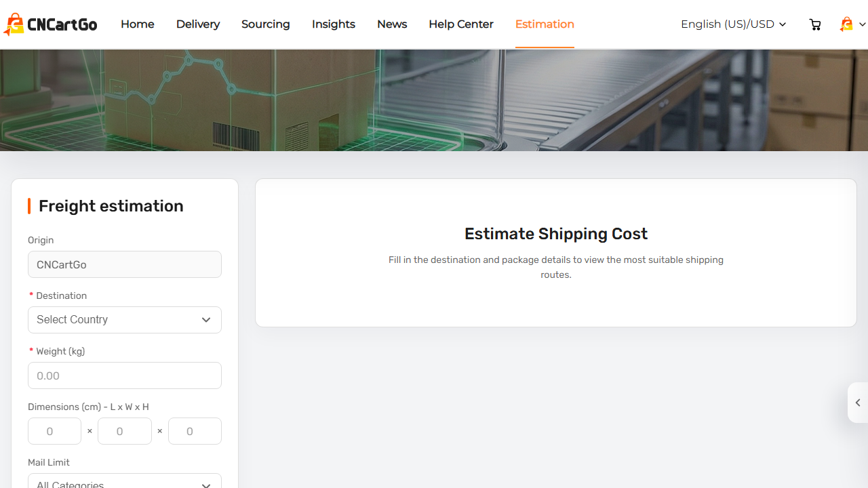Click the Origin field showing CNCartGo
The height and width of the screenshot is (488, 868).
125,264
